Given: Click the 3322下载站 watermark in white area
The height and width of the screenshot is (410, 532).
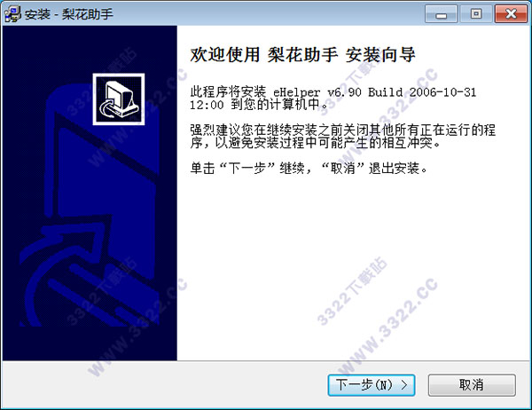Looking at the screenshot, I should (351, 291).
